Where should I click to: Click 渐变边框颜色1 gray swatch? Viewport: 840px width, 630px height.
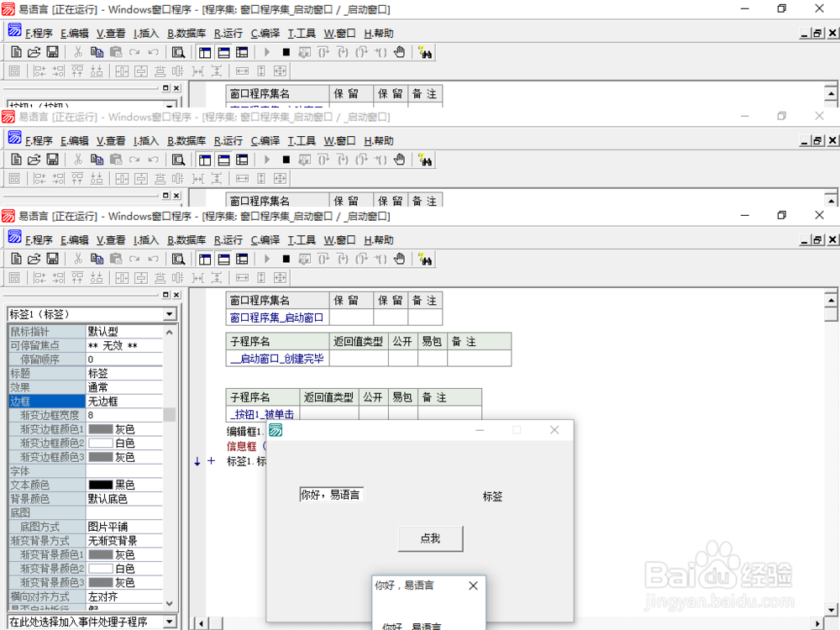pyautogui.click(x=101, y=429)
